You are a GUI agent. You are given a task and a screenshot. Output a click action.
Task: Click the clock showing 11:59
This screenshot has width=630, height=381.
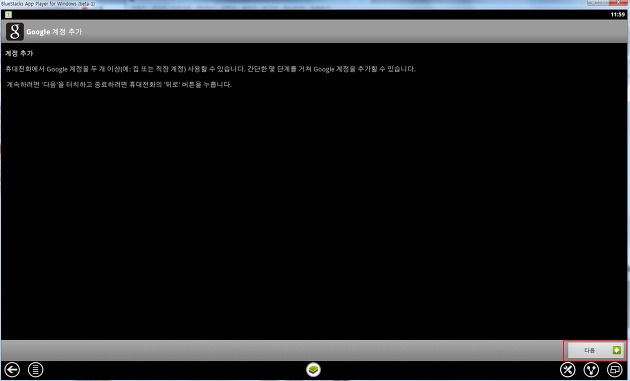(x=618, y=14)
